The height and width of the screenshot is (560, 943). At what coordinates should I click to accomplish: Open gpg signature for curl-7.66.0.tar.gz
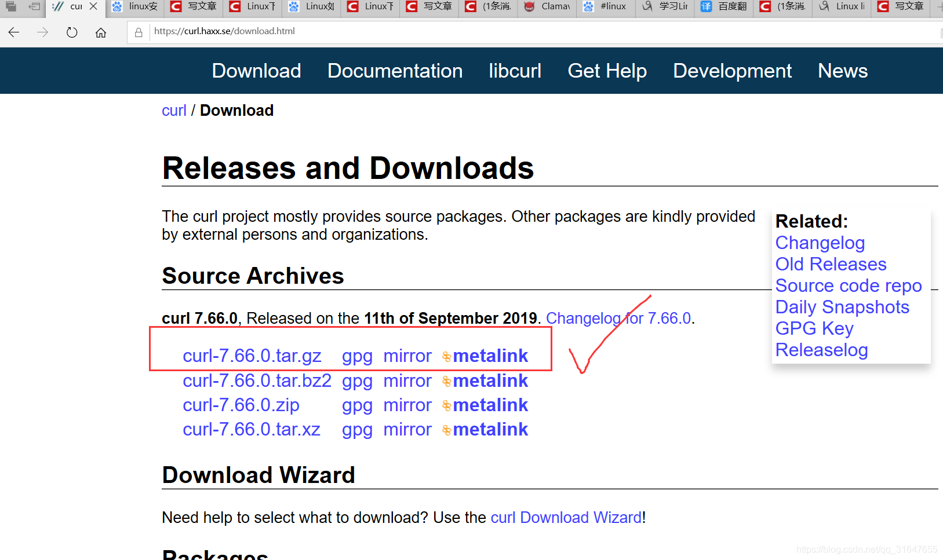pos(357,357)
